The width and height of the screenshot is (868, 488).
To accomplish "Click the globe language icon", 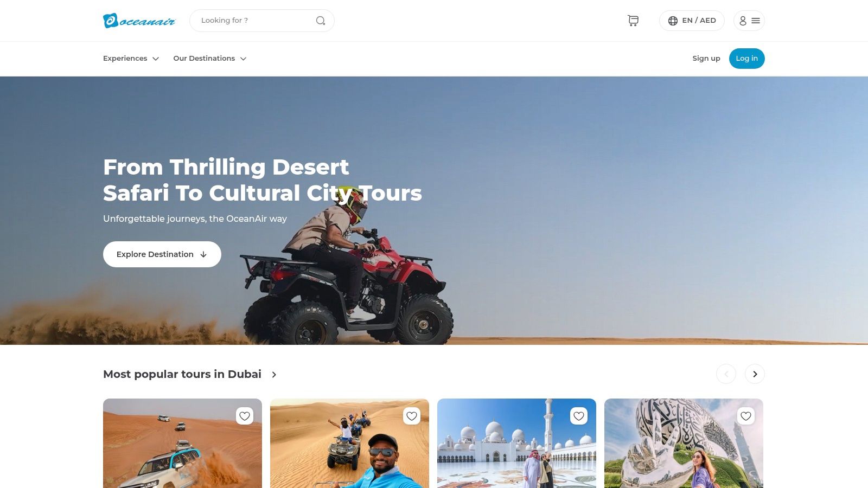I will (x=673, y=21).
